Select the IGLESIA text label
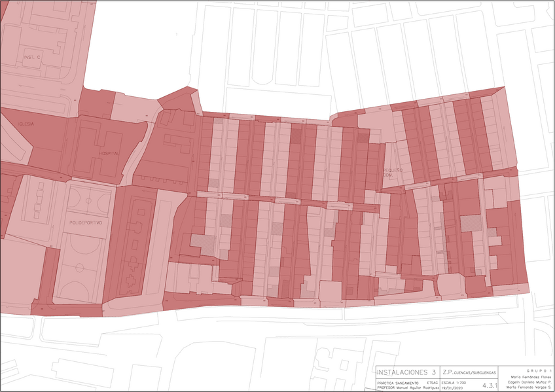Viewport: 555px width, 392px height. pos(27,123)
